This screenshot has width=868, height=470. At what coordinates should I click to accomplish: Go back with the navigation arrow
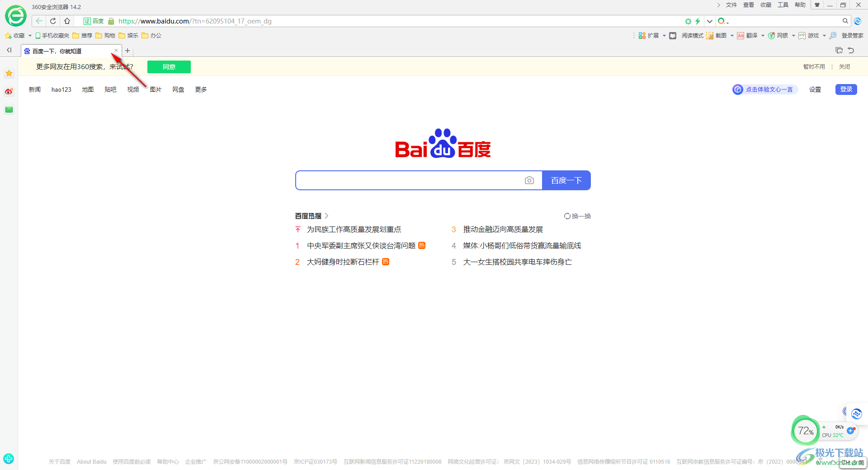click(x=39, y=21)
